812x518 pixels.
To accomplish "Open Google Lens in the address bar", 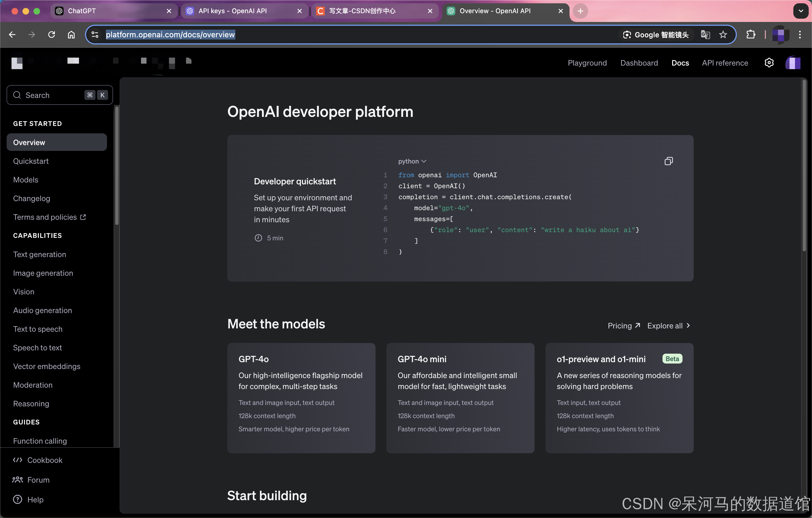I will (x=656, y=34).
